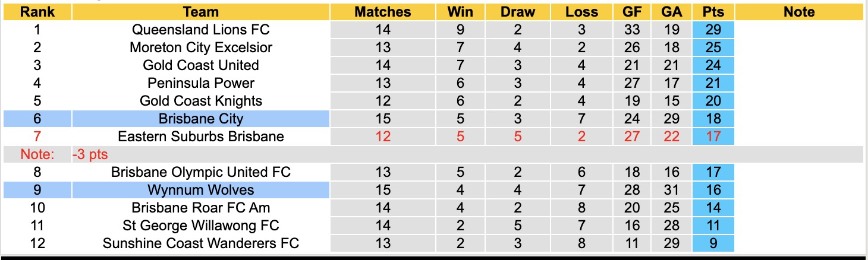Select the Win column header

point(460,12)
